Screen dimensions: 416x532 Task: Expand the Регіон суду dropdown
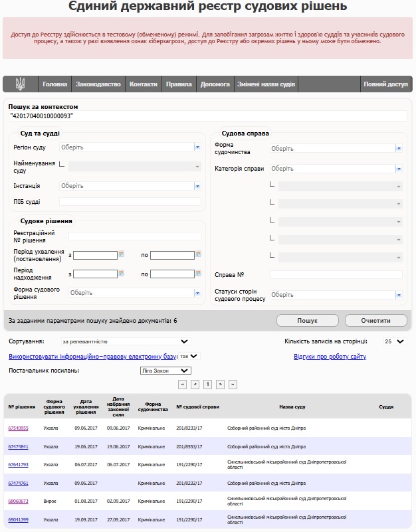tap(197, 147)
